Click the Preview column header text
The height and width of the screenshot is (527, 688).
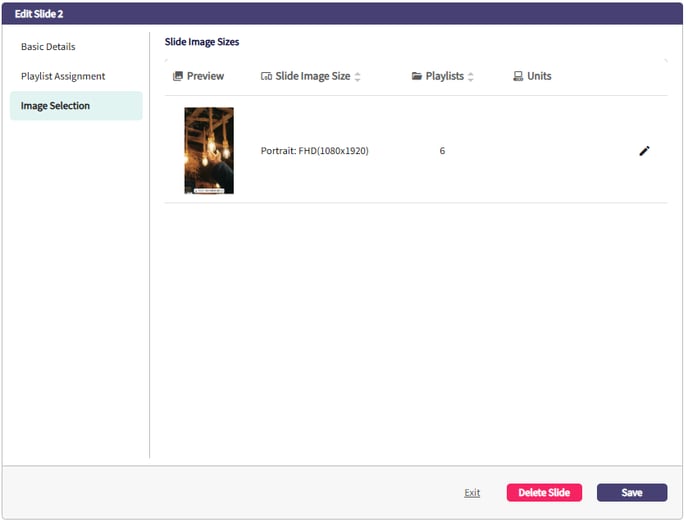click(207, 77)
